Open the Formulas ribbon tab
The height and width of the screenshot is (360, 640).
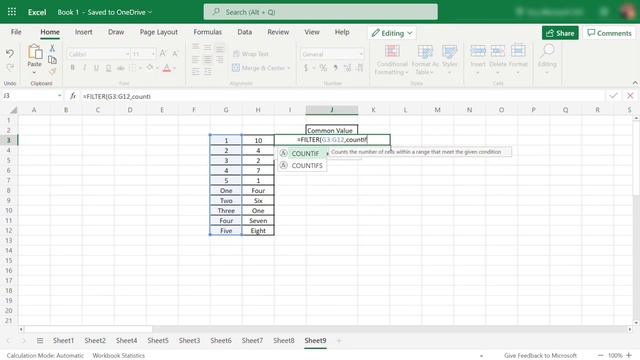207,32
